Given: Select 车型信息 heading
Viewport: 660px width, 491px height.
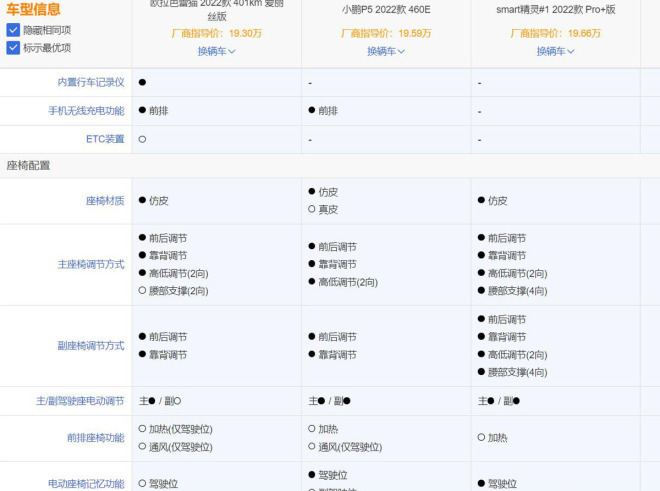Looking at the screenshot, I should [x=33, y=9].
